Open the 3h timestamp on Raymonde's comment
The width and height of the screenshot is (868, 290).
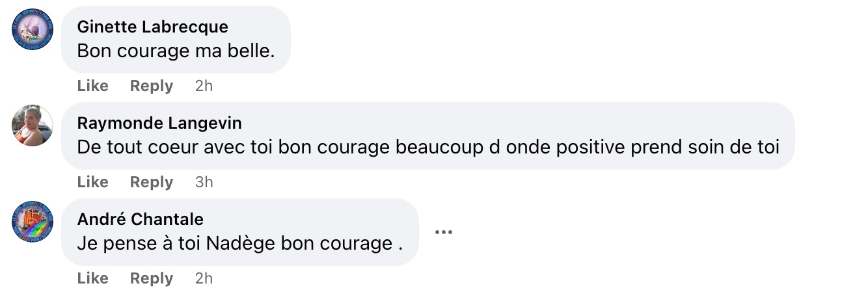coord(204,182)
